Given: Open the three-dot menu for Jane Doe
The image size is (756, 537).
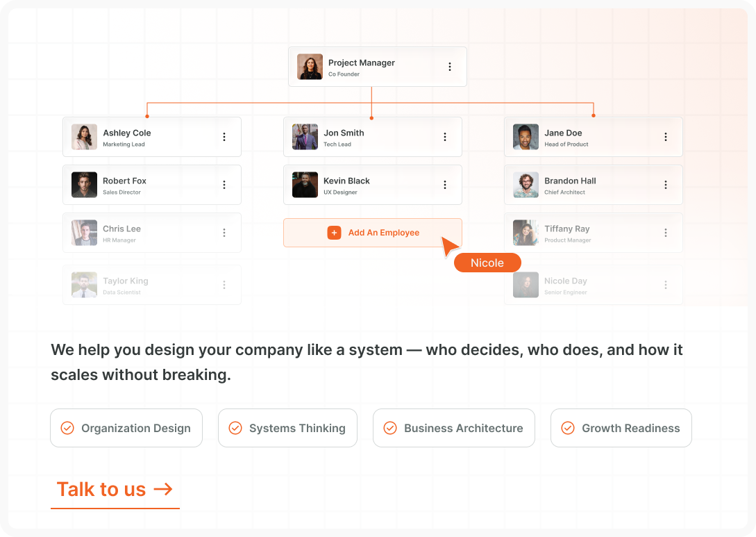Looking at the screenshot, I should click(666, 137).
